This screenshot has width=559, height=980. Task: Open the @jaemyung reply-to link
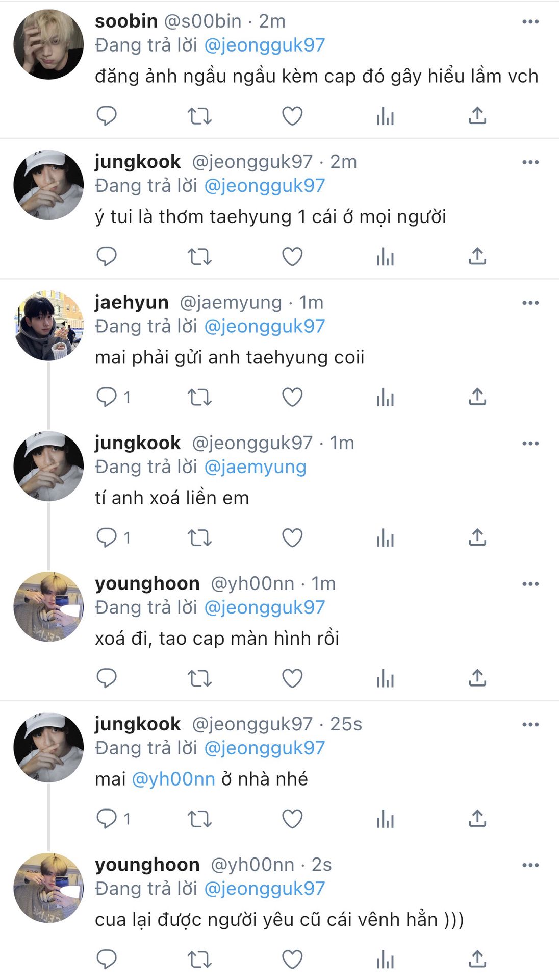point(255,467)
